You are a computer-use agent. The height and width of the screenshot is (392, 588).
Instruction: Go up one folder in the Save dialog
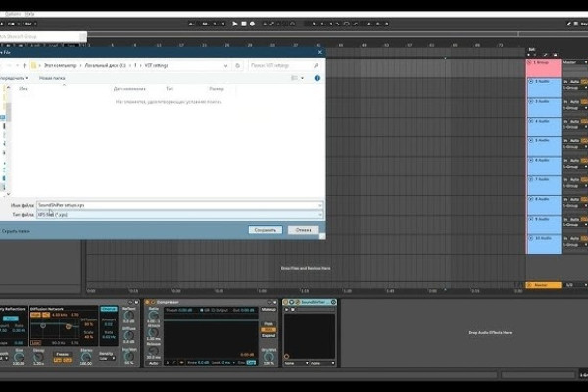24,65
